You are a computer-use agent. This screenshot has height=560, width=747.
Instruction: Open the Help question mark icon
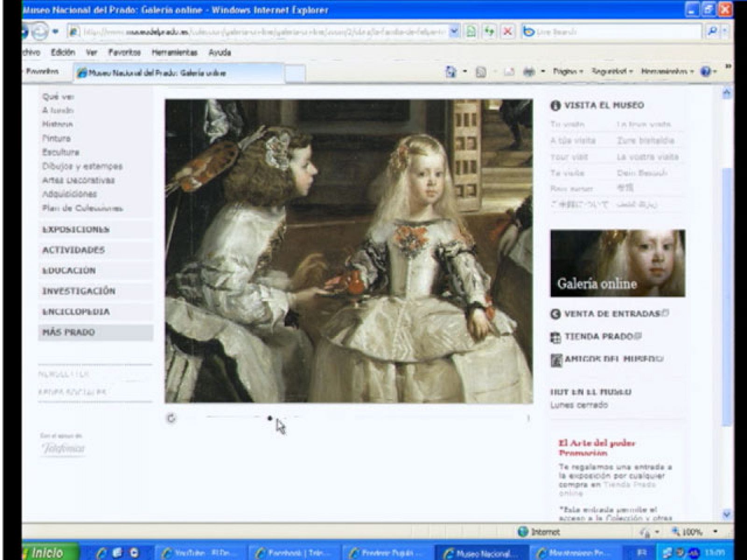tap(706, 72)
